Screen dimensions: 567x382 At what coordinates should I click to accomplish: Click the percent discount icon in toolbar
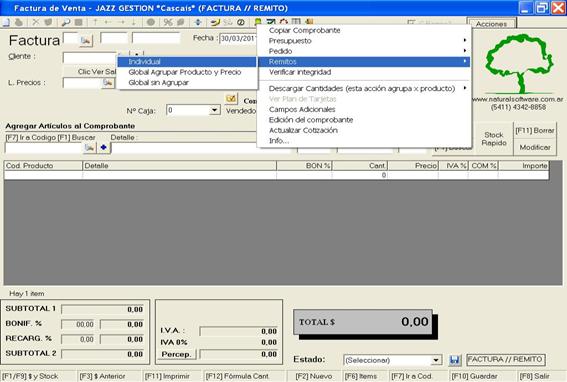tap(168, 22)
